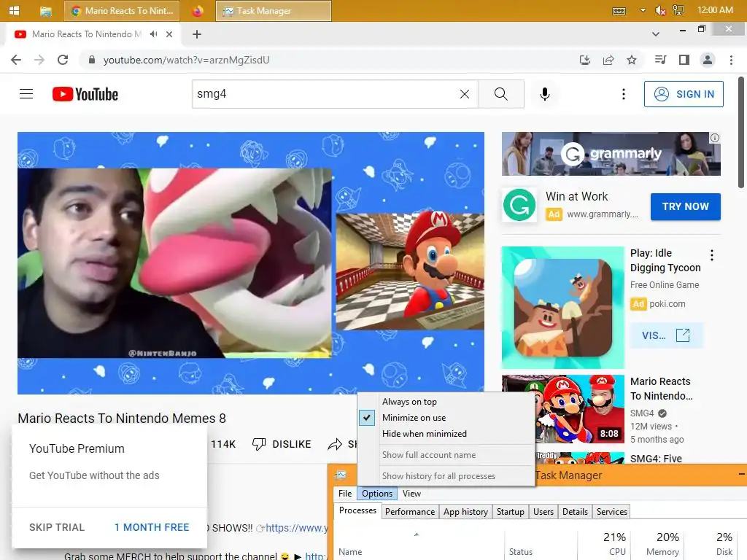This screenshot has height=560, width=747.
Task: Switch to App history tab
Action: [x=465, y=511]
